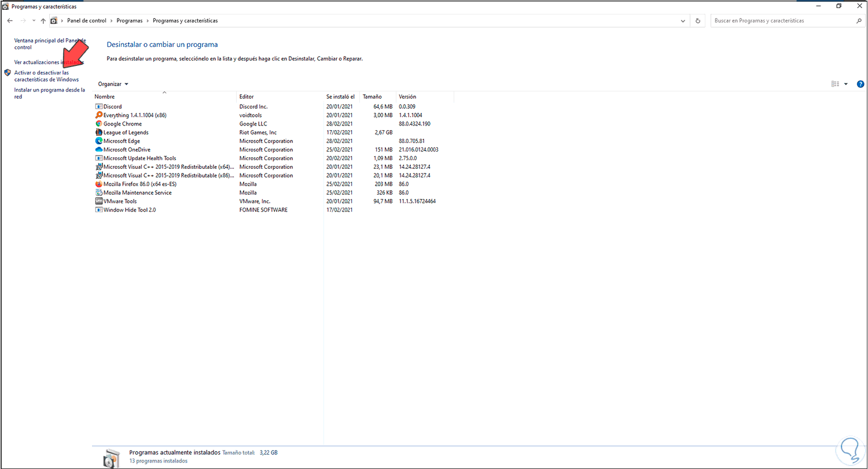Go up one level with the Up arrow
The image size is (868, 469).
click(x=43, y=21)
